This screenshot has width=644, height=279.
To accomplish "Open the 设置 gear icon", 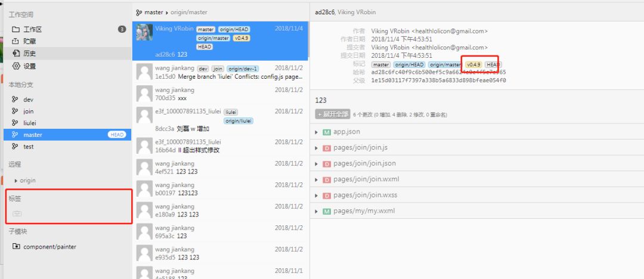I will pos(16,66).
